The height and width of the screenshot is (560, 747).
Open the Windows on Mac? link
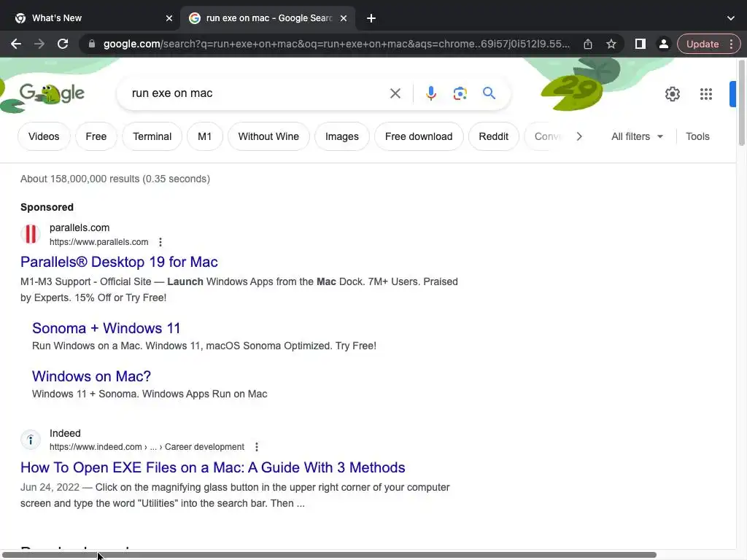tap(91, 376)
